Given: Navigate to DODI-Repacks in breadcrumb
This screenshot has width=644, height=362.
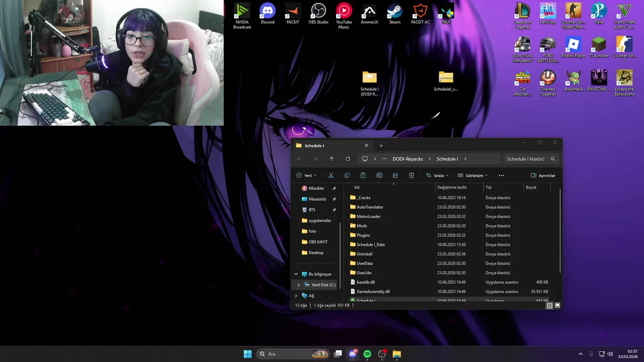Looking at the screenshot, I should pyautogui.click(x=408, y=159).
